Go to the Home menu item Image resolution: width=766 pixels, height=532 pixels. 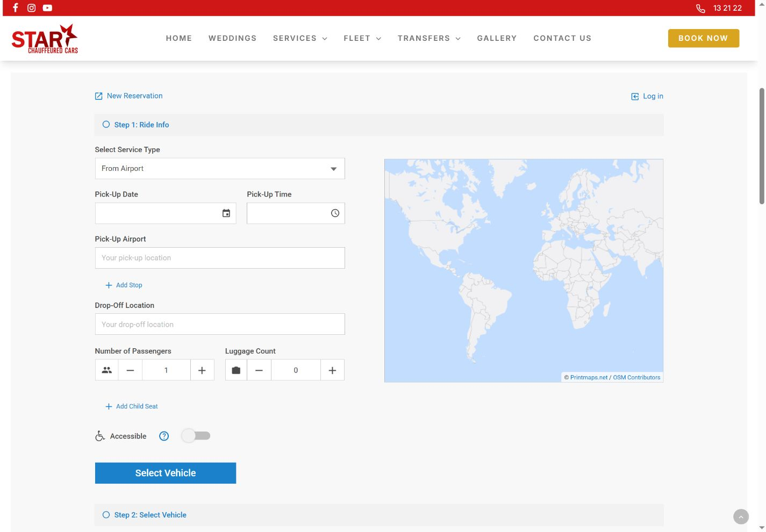[x=179, y=38]
